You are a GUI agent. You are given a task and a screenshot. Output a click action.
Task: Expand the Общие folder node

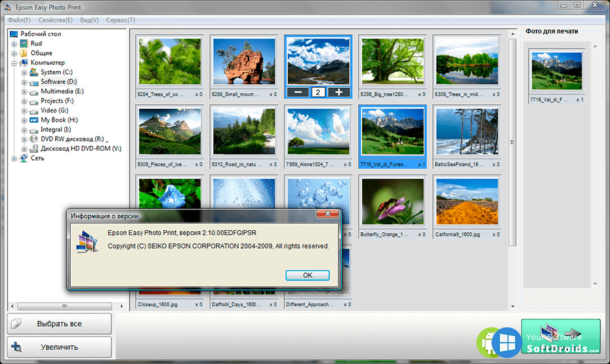[14, 53]
